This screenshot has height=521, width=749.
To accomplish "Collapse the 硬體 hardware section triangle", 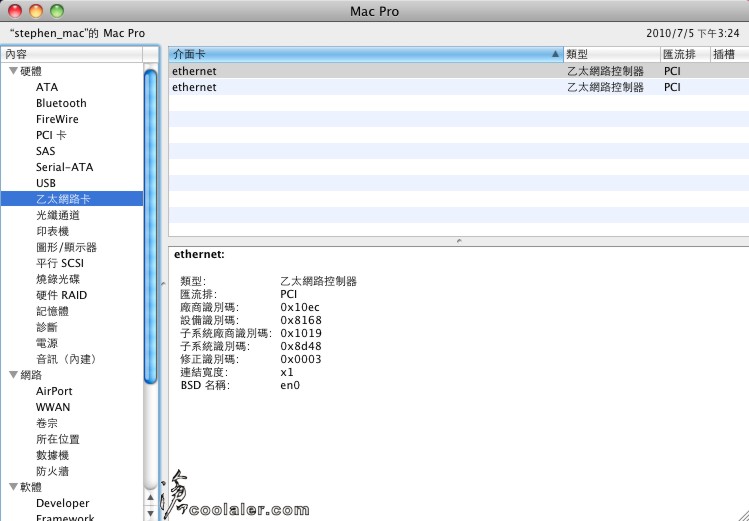I will click(x=13, y=71).
